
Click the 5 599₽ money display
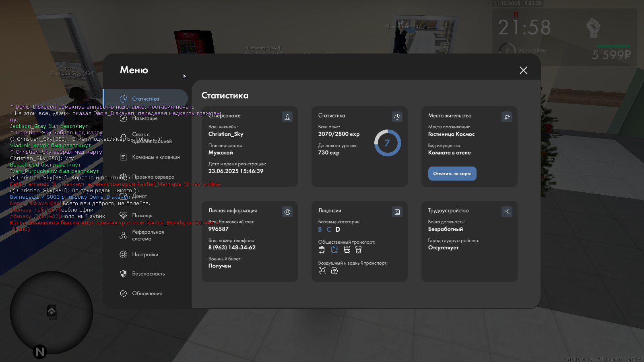click(611, 55)
